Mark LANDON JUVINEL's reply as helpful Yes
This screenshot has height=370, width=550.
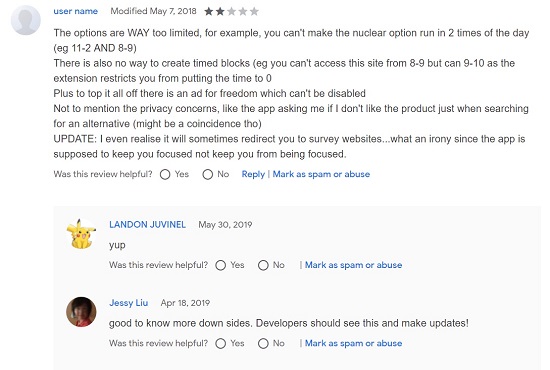click(x=221, y=265)
